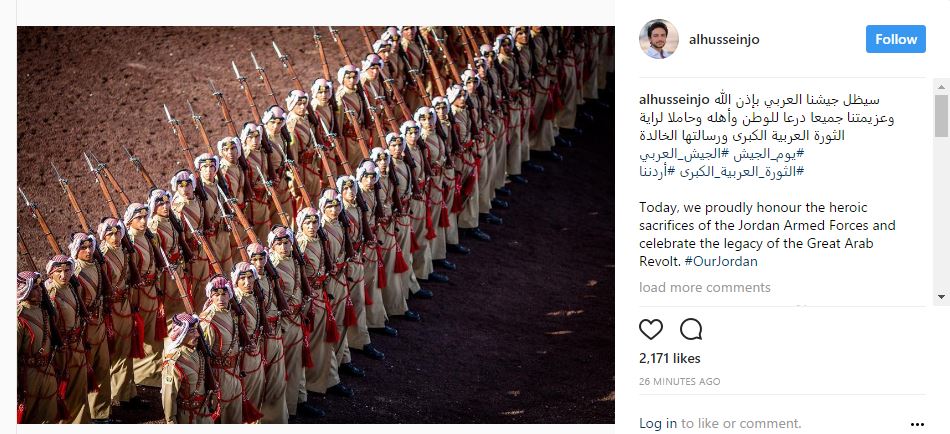Image resolution: width=950 pixels, height=434 pixels.
Task: Click the comment speech bubble icon
Action: coord(691,329)
